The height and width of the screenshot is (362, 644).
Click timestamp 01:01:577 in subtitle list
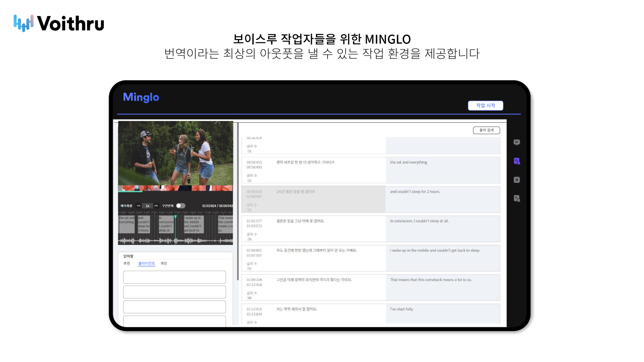click(x=254, y=221)
